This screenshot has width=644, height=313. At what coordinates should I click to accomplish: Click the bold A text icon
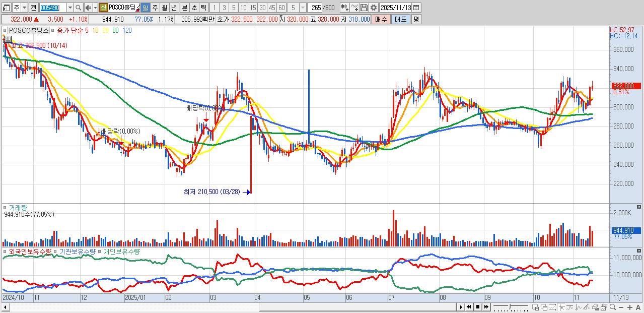point(638,307)
